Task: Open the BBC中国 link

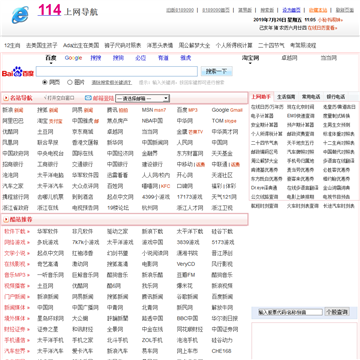Action: [x=187, y=318]
